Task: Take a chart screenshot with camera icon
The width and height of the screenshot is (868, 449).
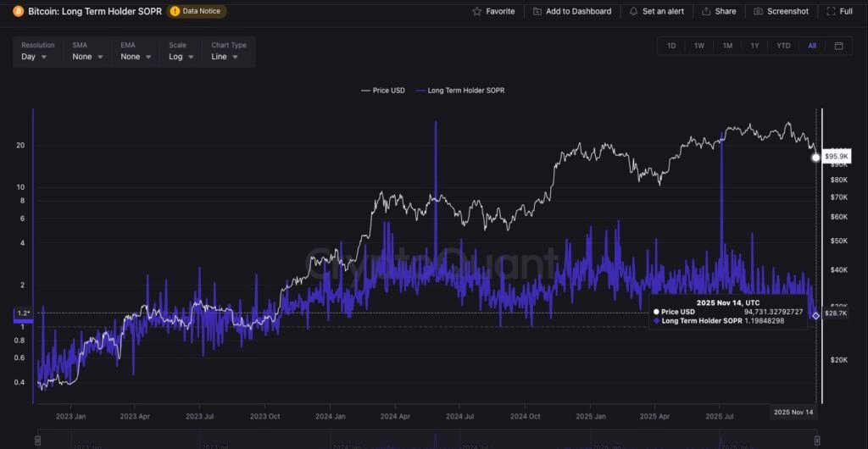Action: [759, 12]
